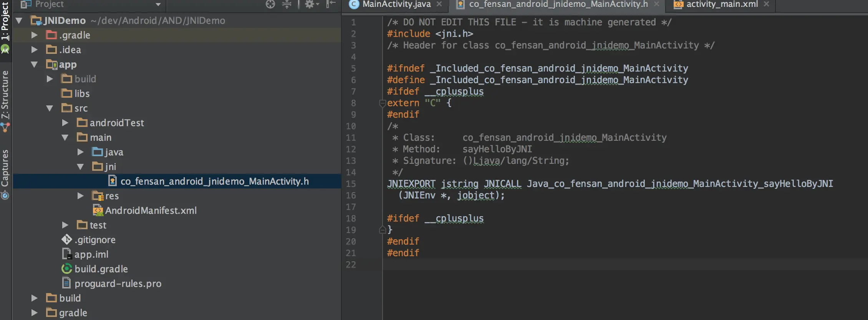868x320 pixels.
Task: Expand the .idea folder
Action: pyautogui.click(x=34, y=50)
